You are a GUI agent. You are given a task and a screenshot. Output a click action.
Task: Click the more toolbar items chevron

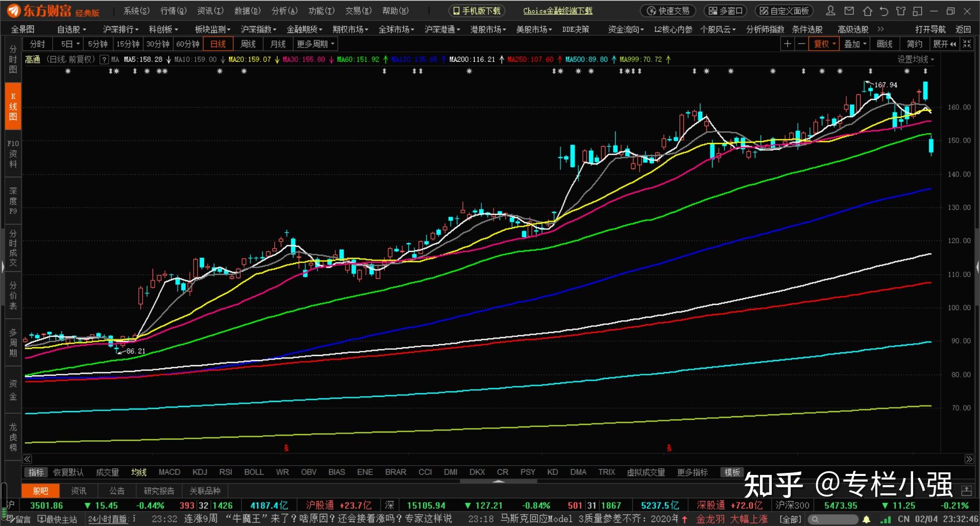point(880,29)
